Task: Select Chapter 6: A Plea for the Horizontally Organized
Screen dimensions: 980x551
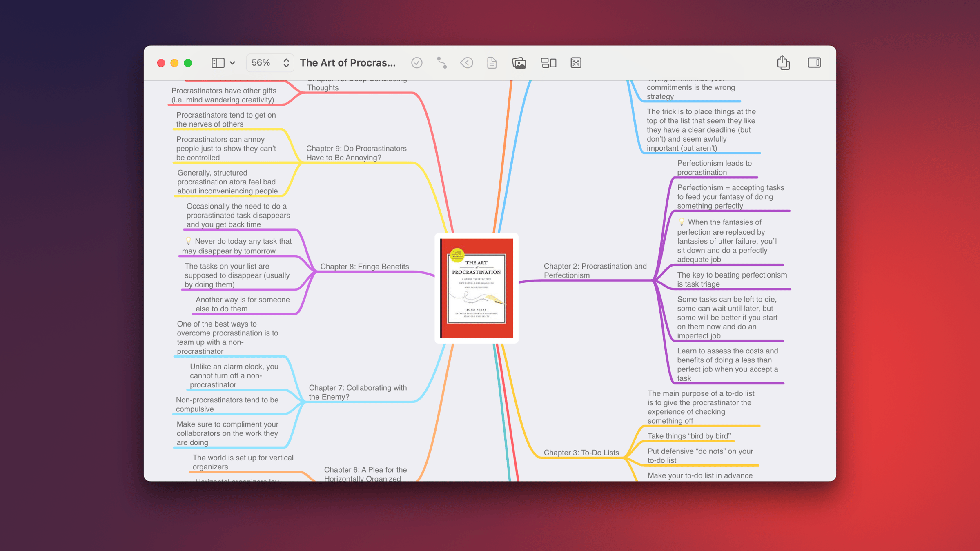Action: [365, 474]
